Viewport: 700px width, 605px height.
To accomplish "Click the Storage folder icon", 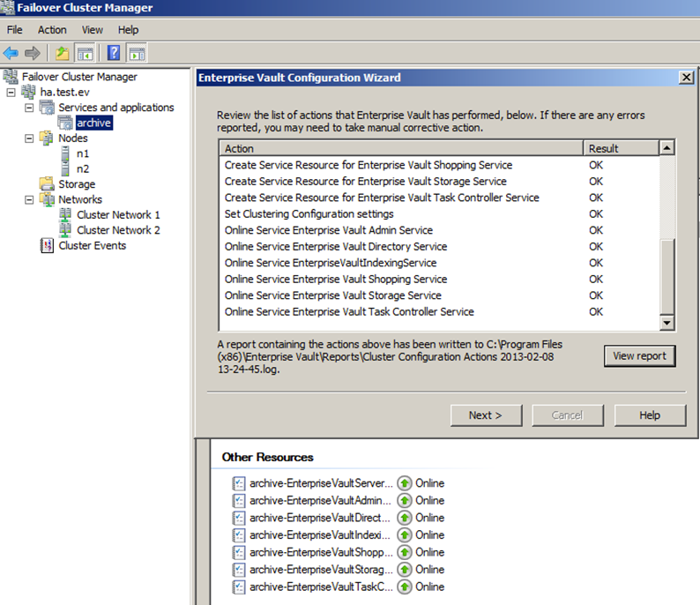I will 47,184.
